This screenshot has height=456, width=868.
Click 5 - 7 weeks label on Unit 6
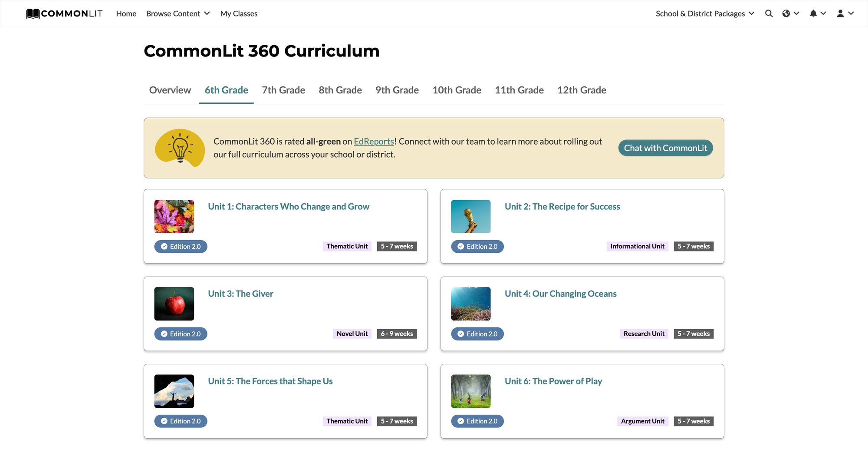click(x=694, y=421)
